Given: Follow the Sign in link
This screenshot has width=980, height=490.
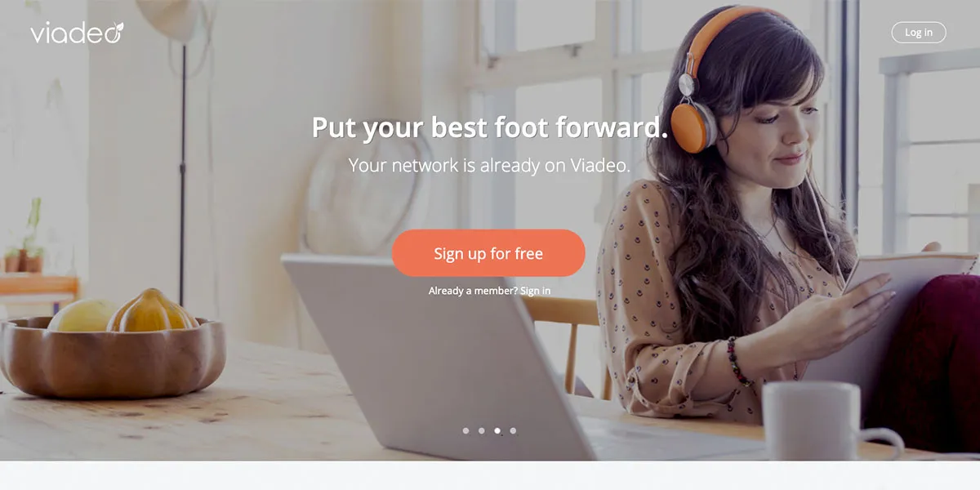Looking at the screenshot, I should [x=535, y=291].
